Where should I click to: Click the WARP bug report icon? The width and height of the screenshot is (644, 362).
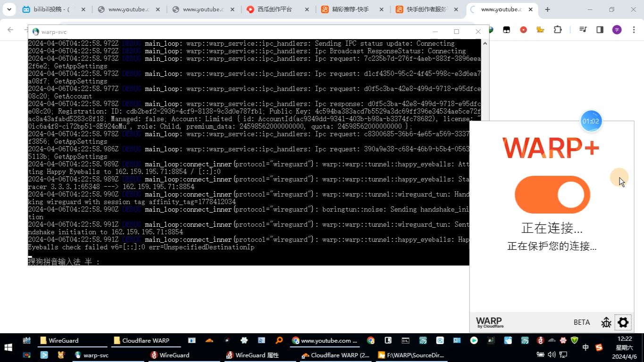(606, 322)
